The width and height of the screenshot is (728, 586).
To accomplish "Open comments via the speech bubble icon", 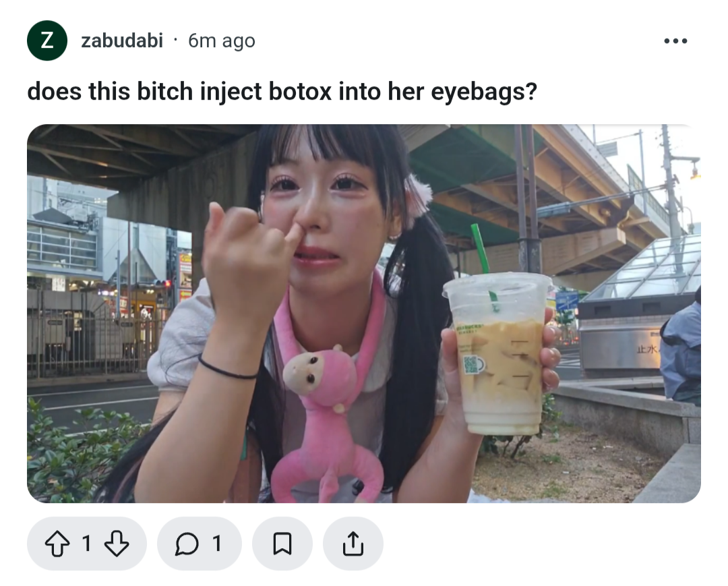I will 187,544.
